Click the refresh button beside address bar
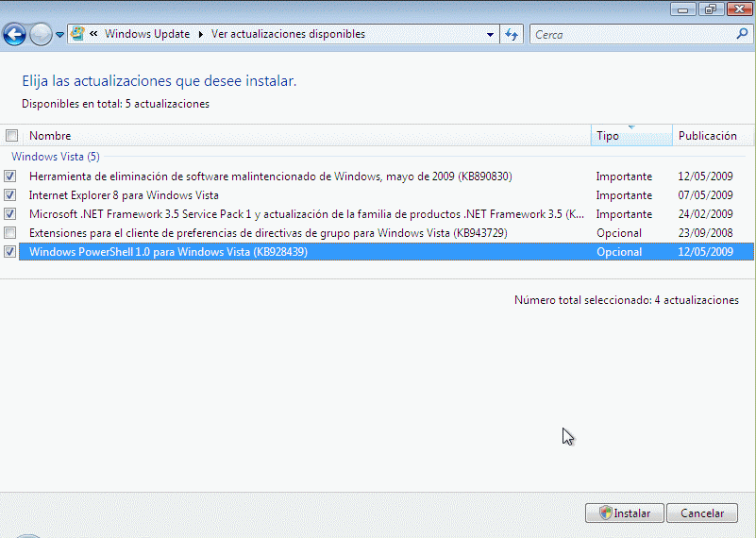This screenshot has width=756, height=538. pos(512,34)
